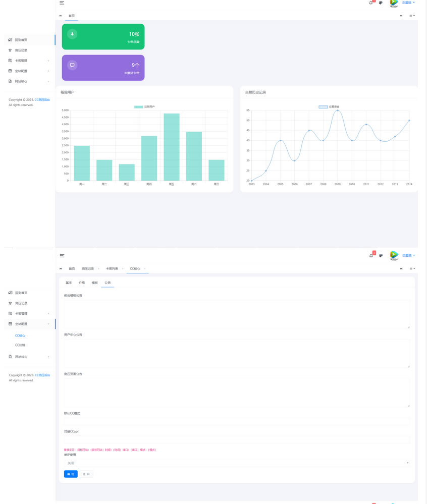Click the blue 确定 button
The width and height of the screenshot is (427, 504).
click(71, 474)
